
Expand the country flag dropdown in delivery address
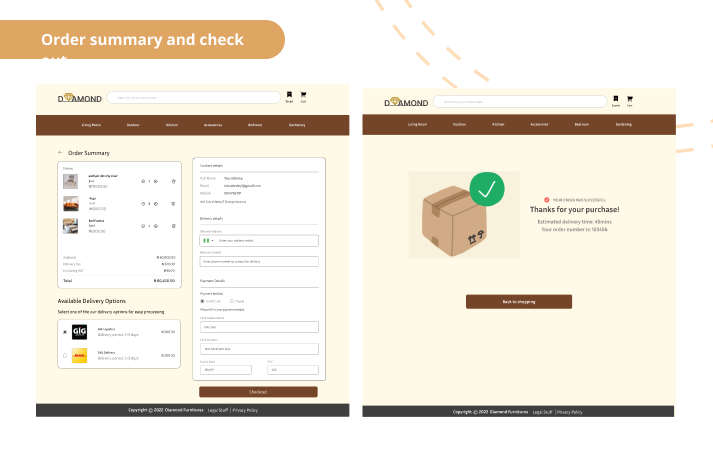208,240
